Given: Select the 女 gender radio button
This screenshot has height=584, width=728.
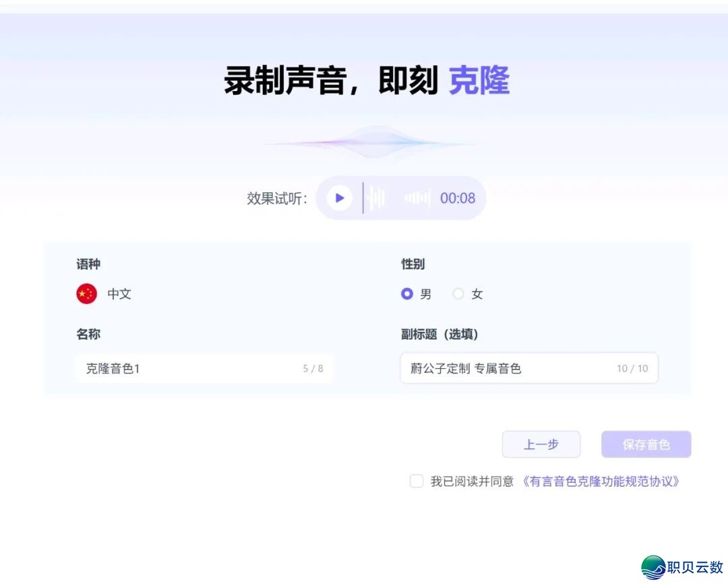Looking at the screenshot, I should 458,294.
